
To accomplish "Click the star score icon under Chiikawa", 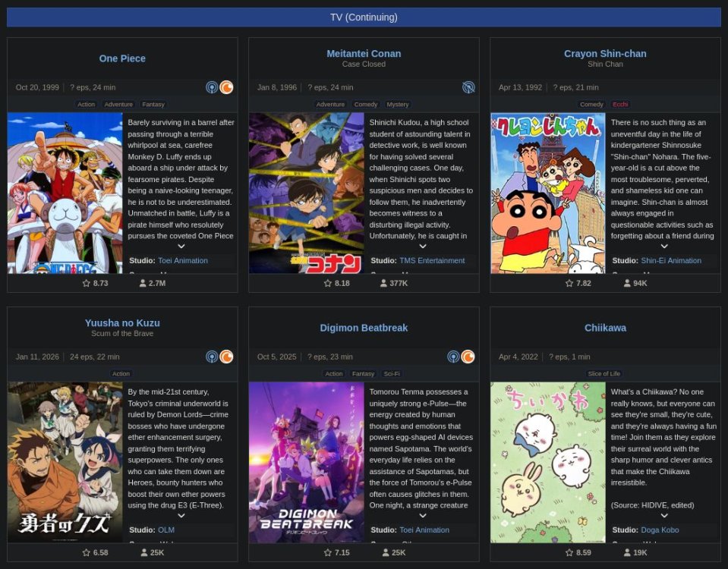I will (569, 552).
